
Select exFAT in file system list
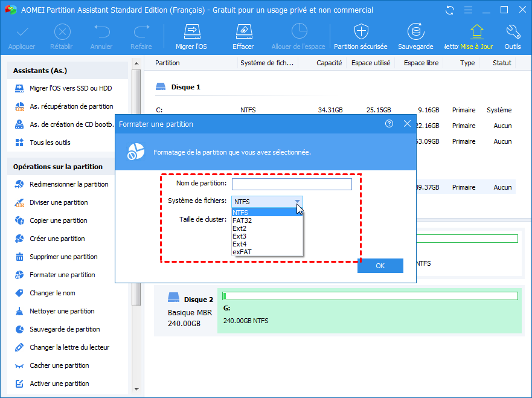pos(267,252)
